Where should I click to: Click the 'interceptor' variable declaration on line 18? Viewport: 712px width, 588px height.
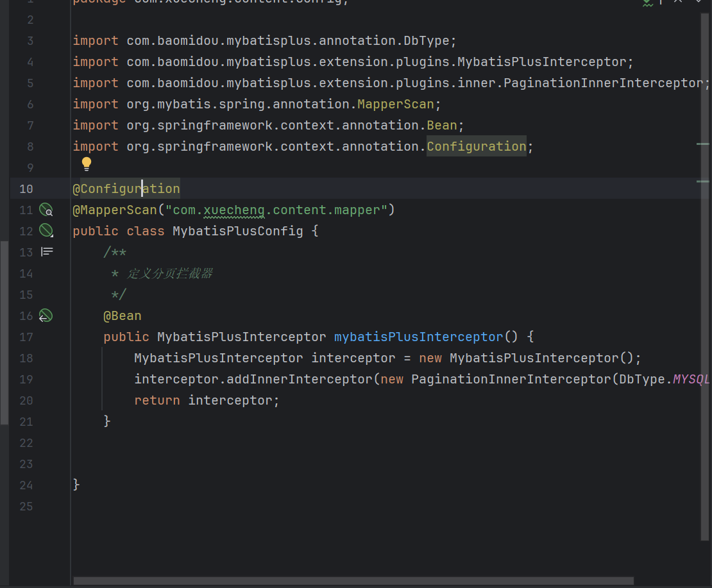click(353, 358)
